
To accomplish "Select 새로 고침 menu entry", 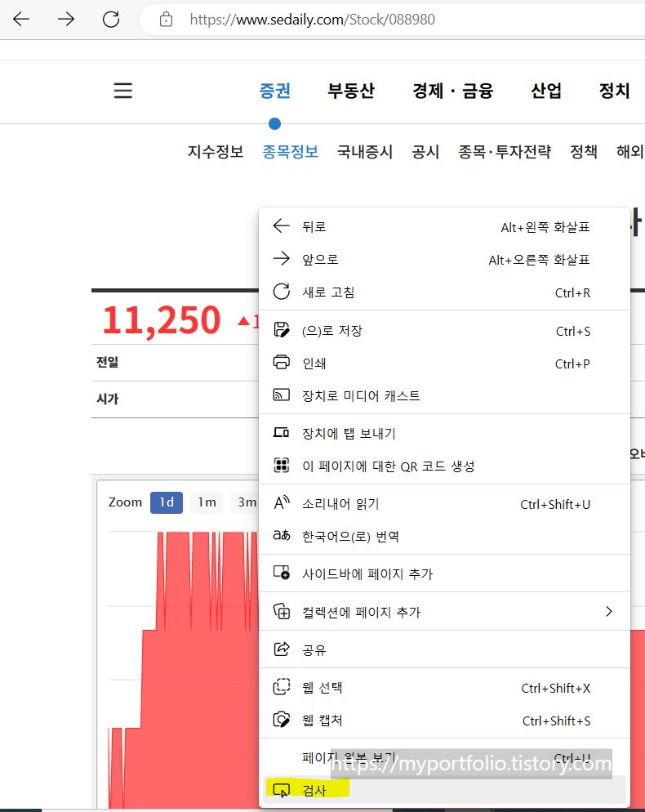I will click(x=444, y=292).
